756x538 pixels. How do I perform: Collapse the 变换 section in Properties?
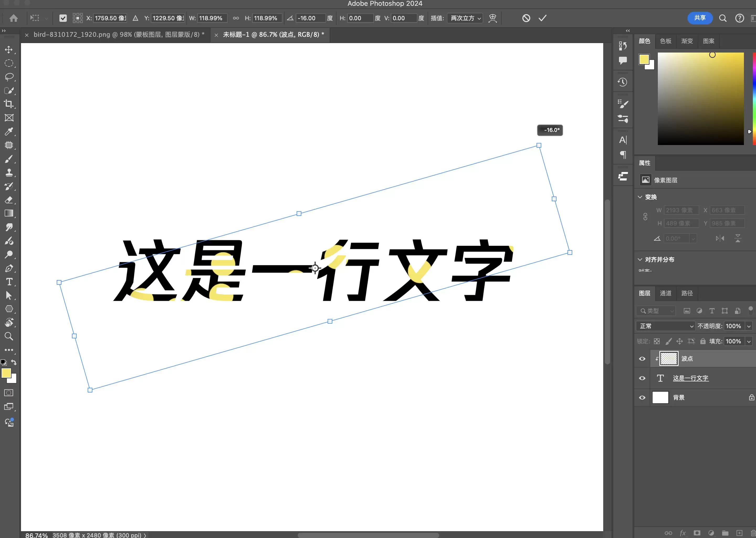coord(640,197)
